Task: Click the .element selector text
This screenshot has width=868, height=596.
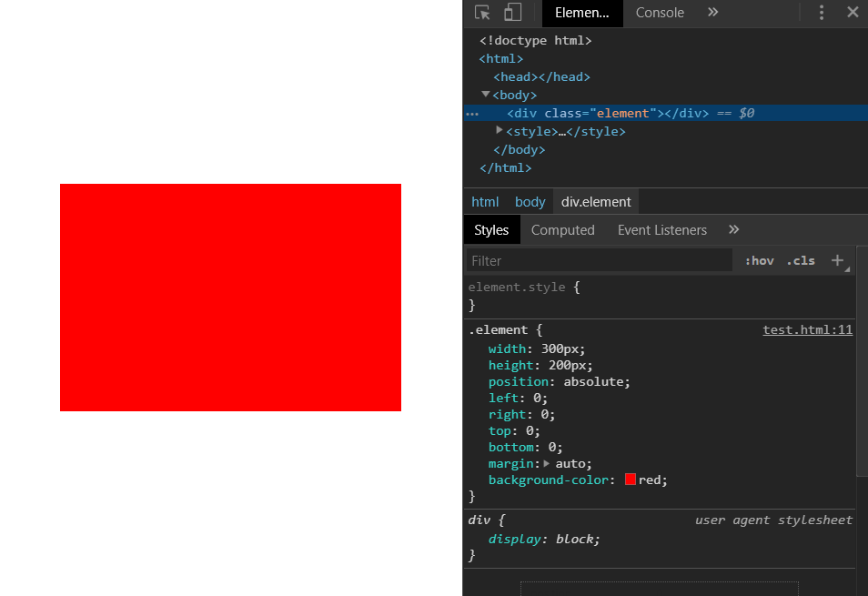Action: pyautogui.click(x=499, y=329)
